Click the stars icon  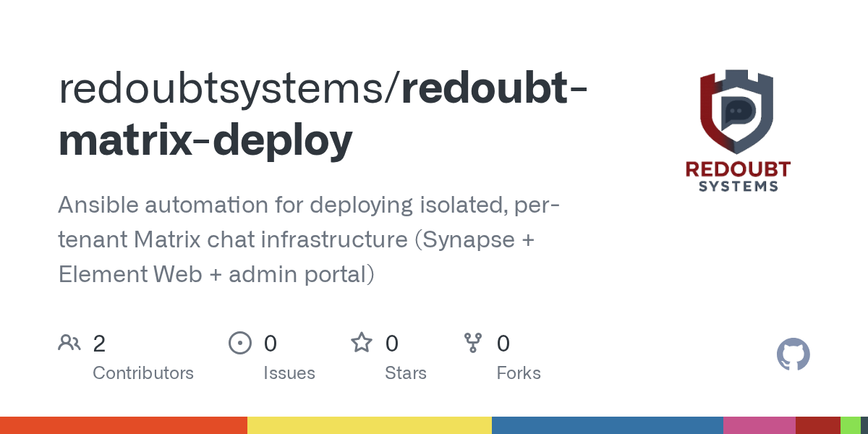click(x=362, y=342)
